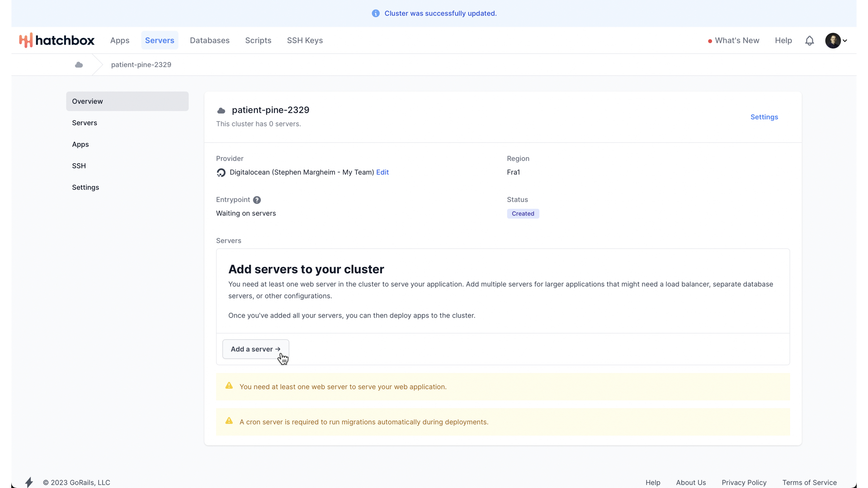
Task: Click the Add a server button
Action: click(255, 349)
